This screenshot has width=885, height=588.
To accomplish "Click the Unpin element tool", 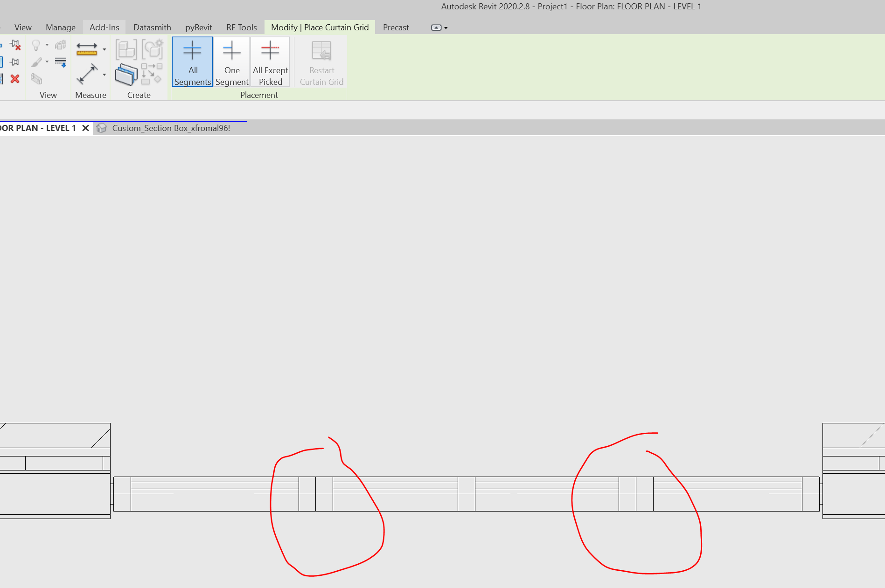I will 15,45.
